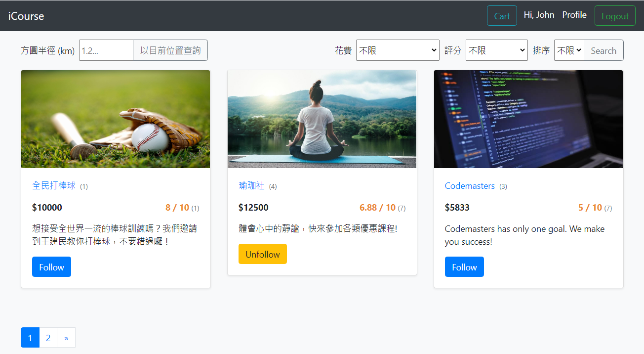Open the 全民打棒球 course link
The image size is (644, 354).
click(54, 186)
